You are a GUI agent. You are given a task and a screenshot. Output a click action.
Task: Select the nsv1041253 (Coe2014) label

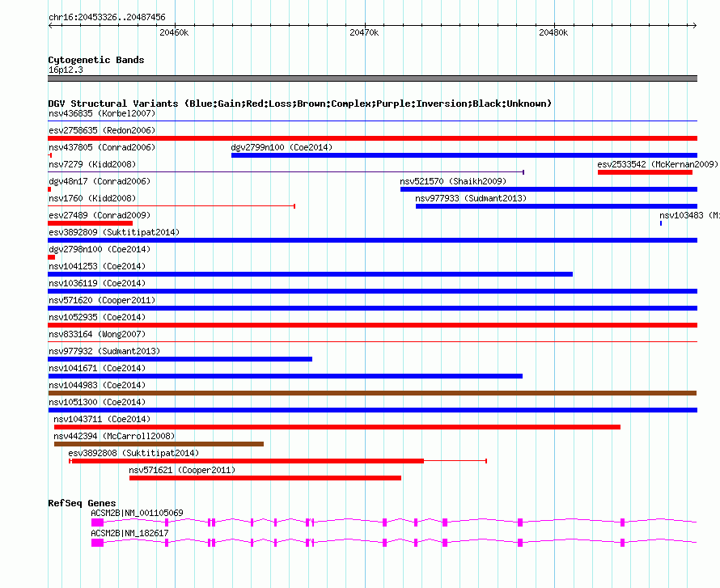(97, 266)
